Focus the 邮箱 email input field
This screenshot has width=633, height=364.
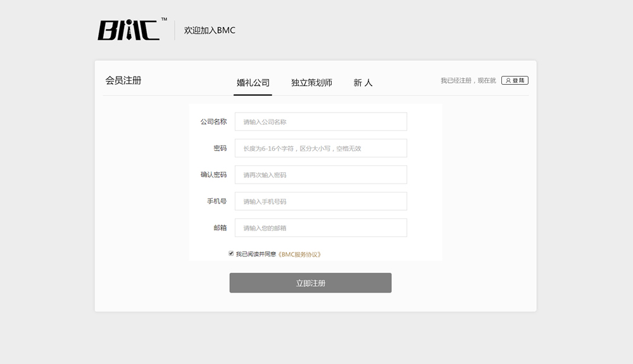(x=320, y=228)
